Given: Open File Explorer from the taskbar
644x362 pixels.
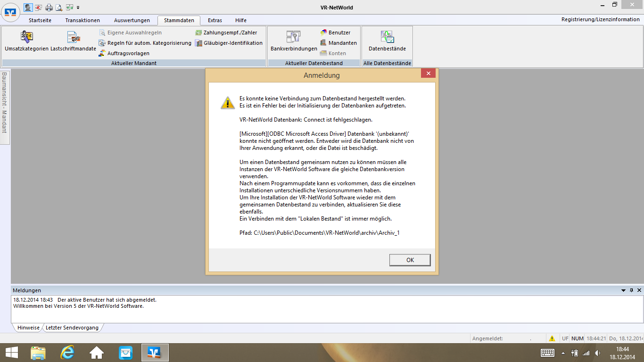Looking at the screenshot, I should point(38,353).
